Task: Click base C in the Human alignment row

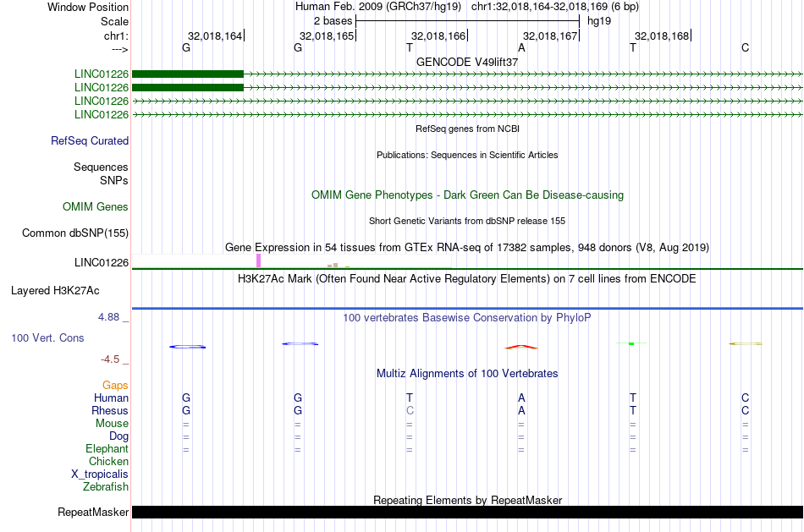Action: pos(745,398)
